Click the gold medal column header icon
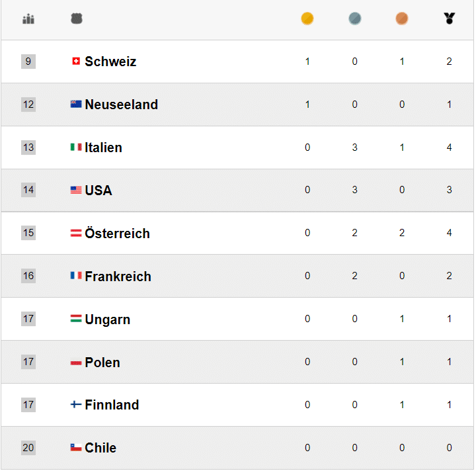The width and height of the screenshot is (476, 471). (307, 19)
